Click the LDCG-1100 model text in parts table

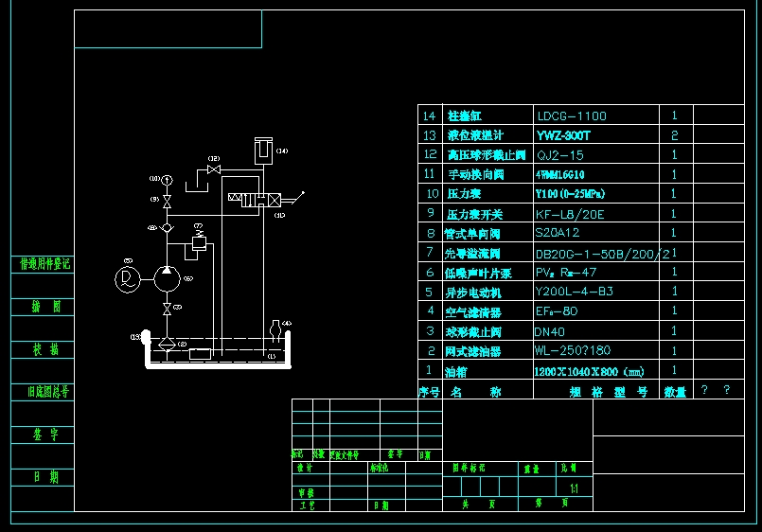572,116
